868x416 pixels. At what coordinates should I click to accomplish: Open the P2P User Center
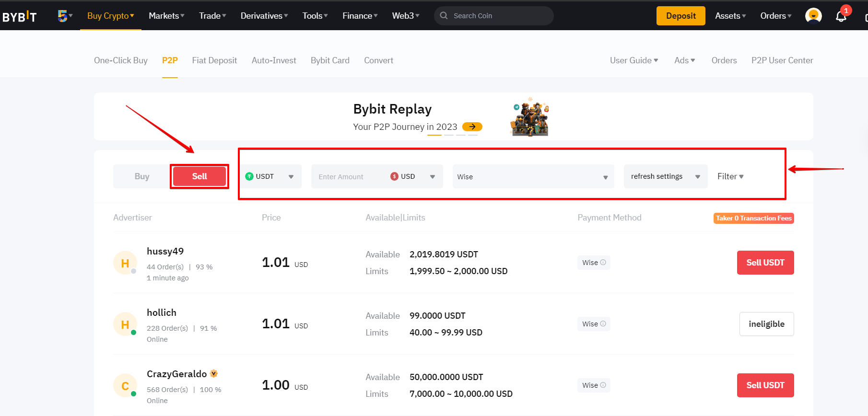pos(782,60)
